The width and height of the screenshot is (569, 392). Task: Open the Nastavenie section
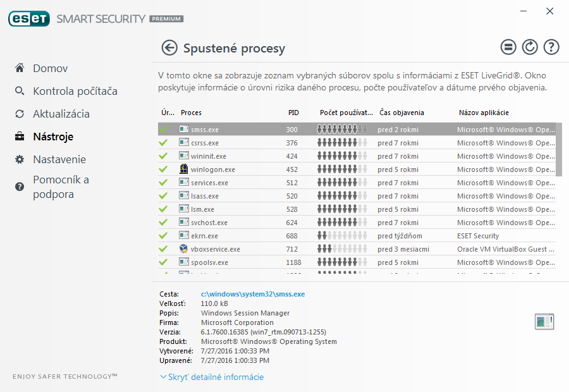click(59, 159)
